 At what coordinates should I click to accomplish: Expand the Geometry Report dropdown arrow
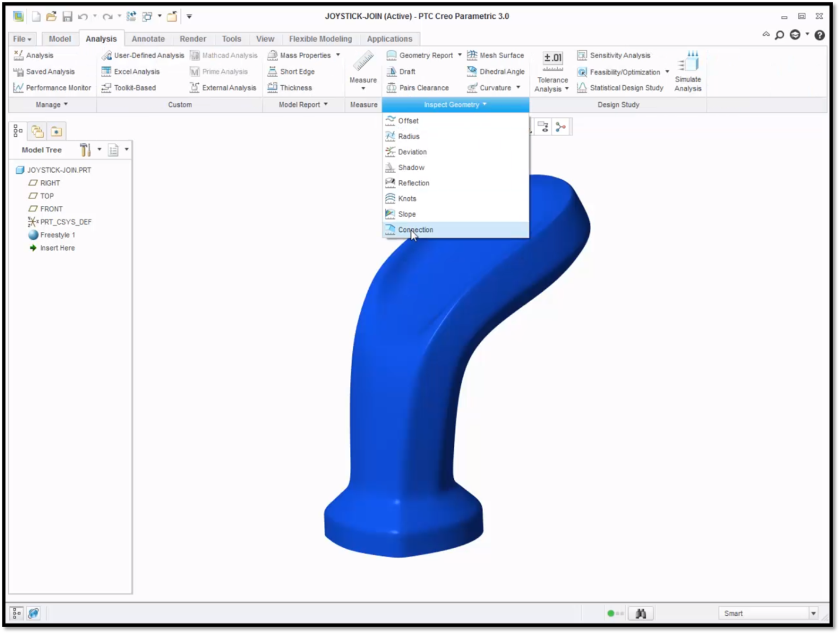tap(460, 55)
